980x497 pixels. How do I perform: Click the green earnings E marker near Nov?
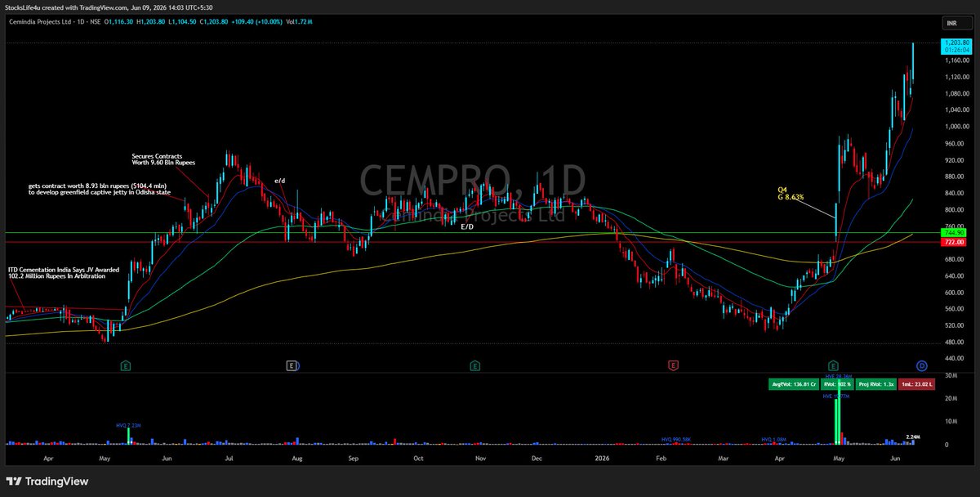click(475, 365)
